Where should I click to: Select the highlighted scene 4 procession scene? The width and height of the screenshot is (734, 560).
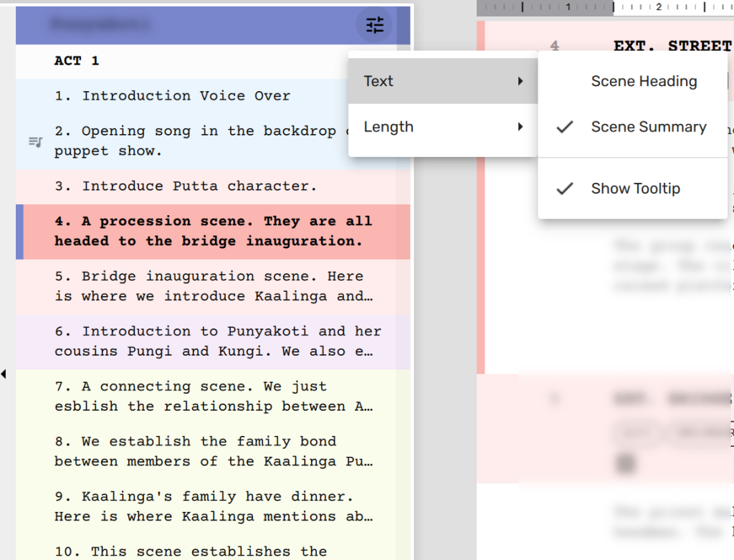pyautogui.click(x=213, y=231)
